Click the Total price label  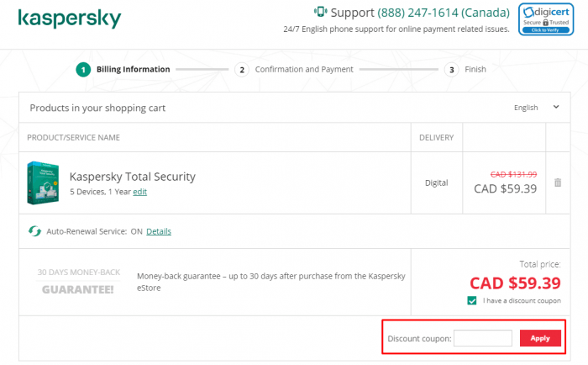point(540,264)
